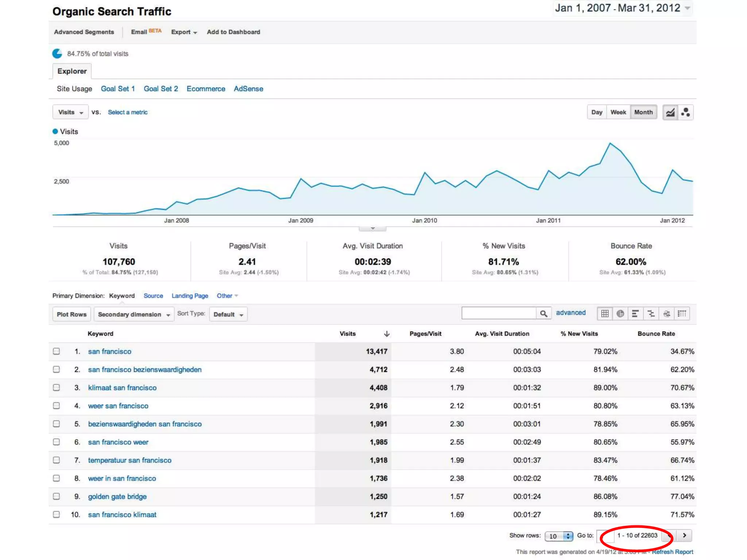Tick the 'golden gate bridge' row checkbox
This screenshot has height=560, width=747.
(57, 497)
